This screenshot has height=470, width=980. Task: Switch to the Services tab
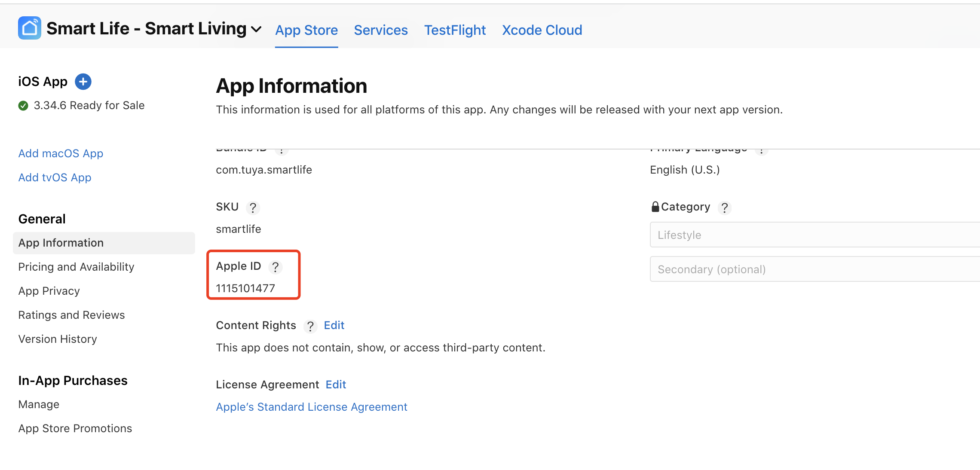[x=381, y=30]
